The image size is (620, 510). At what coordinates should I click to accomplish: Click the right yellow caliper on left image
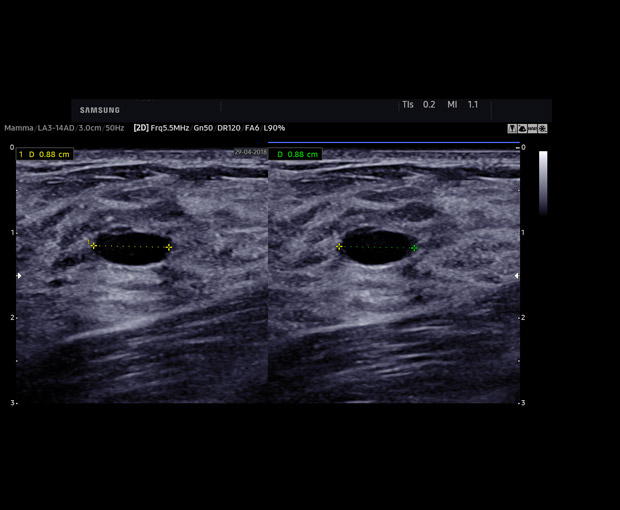pos(169,247)
